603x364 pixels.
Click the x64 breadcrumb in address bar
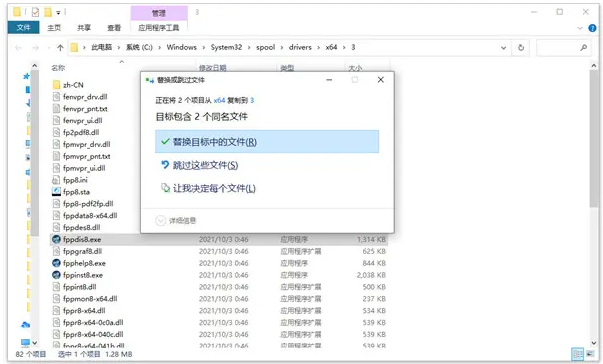pyautogui.click(x=331, y=47)
